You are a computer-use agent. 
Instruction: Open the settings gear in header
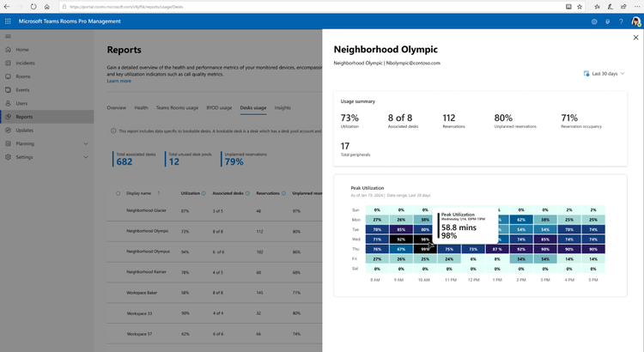594,21
